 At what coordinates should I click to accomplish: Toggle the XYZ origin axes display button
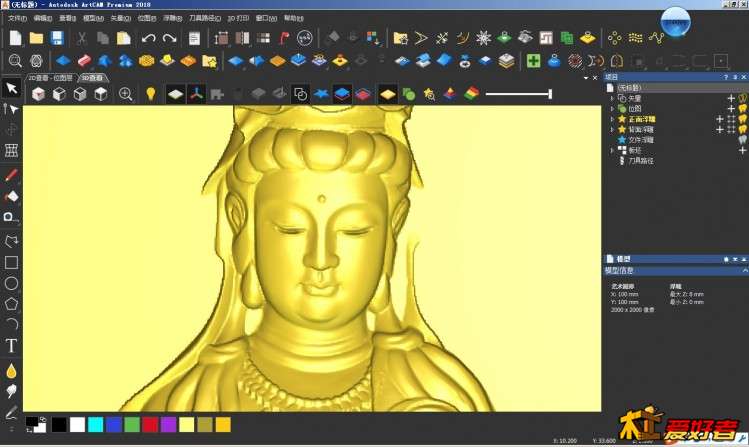[x=196, y=94]
